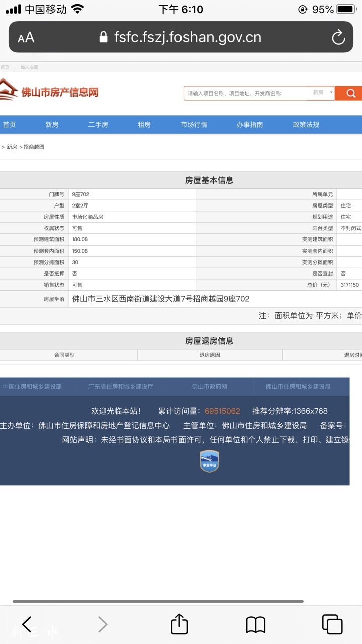The height and width of the screenshot is (644, 362).
Task: Click the orange search magnifier button
Action: (x=350, y=93)
